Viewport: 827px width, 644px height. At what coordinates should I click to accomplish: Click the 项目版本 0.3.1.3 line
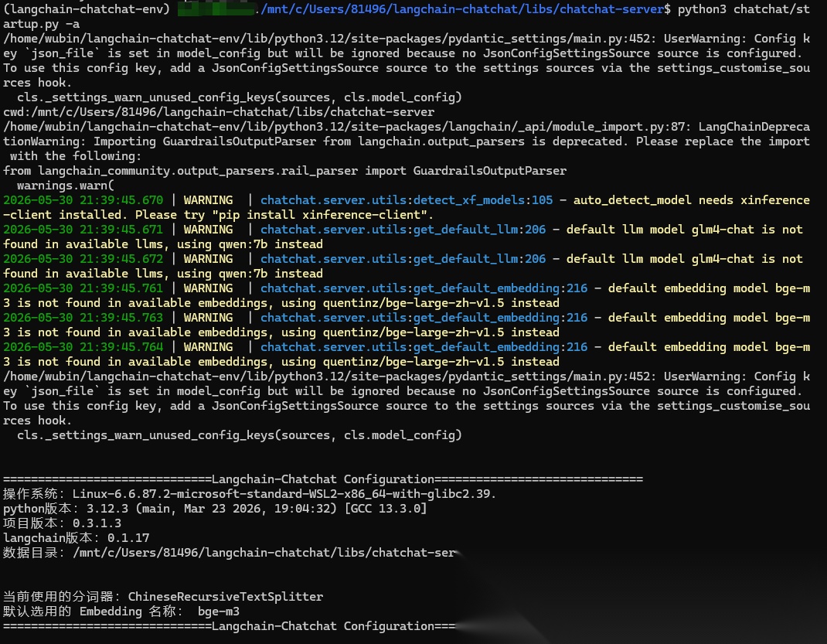coord(63,523)
